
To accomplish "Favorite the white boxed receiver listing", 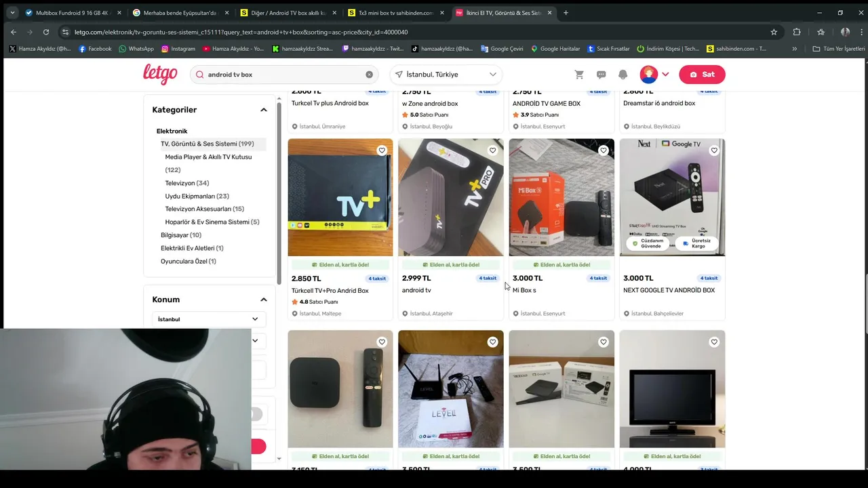I will point(603,342).
